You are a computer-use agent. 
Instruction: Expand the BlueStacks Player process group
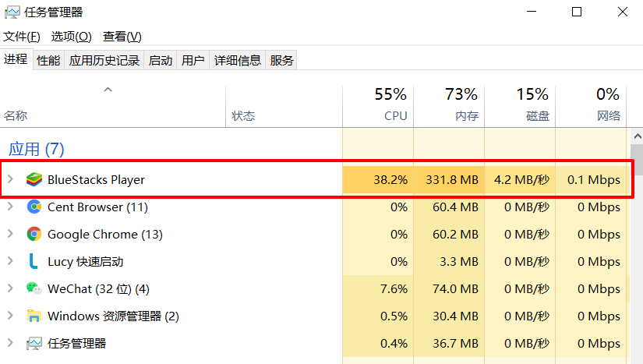pyautogui.click(x=10, y=180)
